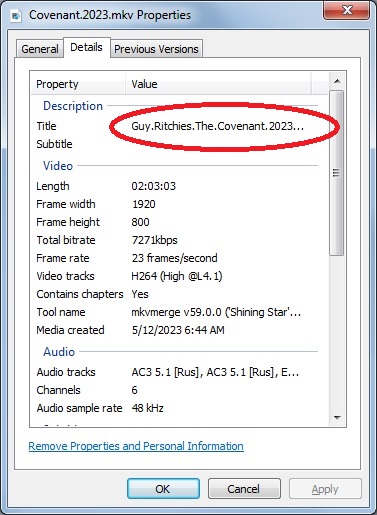Click the Channels value 6
Viewport: 377px width, 515px height.
coord(134,390)
